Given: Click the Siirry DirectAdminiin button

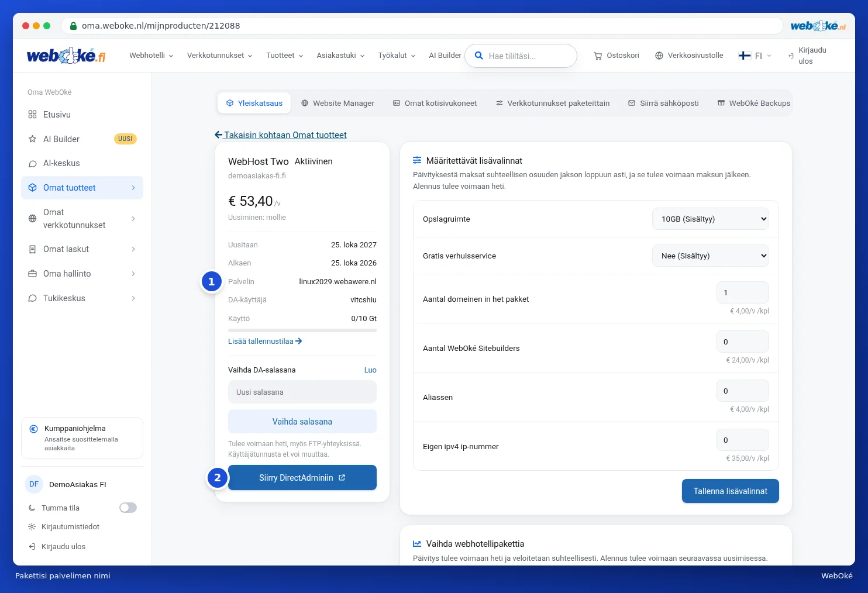Looking at the screenshot, I should click(302, 478).
